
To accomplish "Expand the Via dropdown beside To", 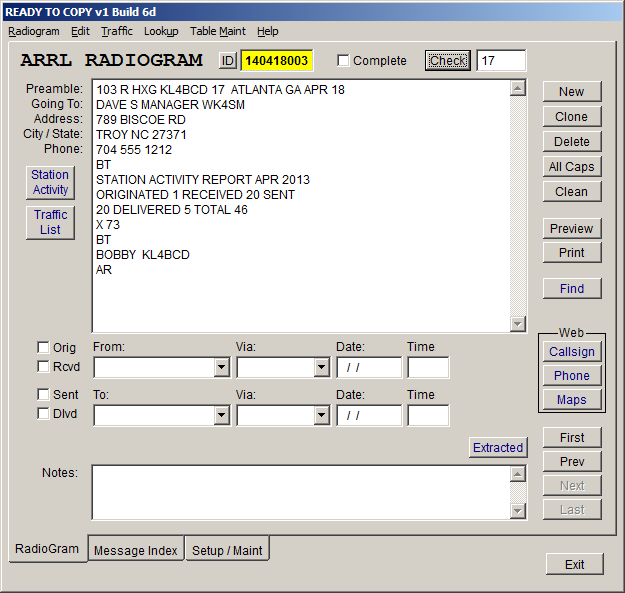I will pos(321,416).
